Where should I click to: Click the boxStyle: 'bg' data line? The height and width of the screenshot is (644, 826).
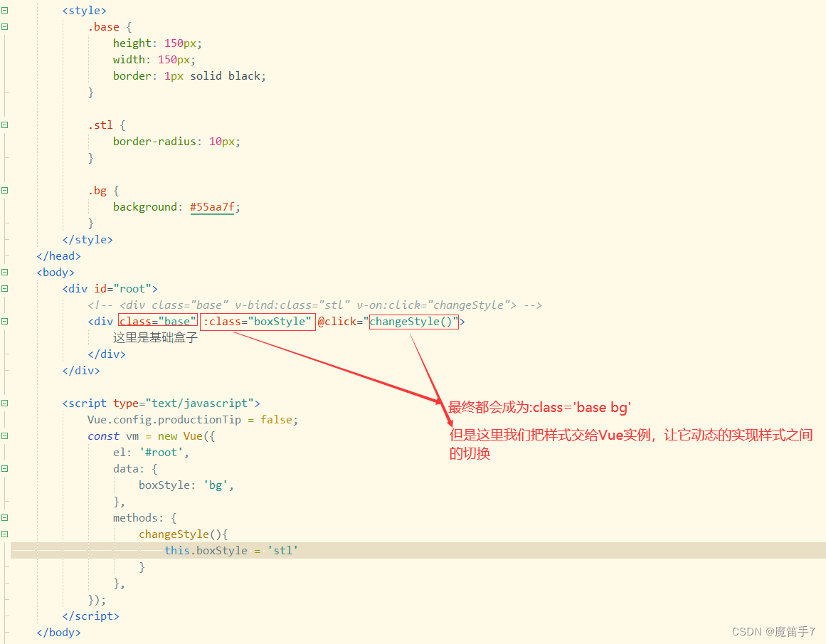(x=186, y=485)
